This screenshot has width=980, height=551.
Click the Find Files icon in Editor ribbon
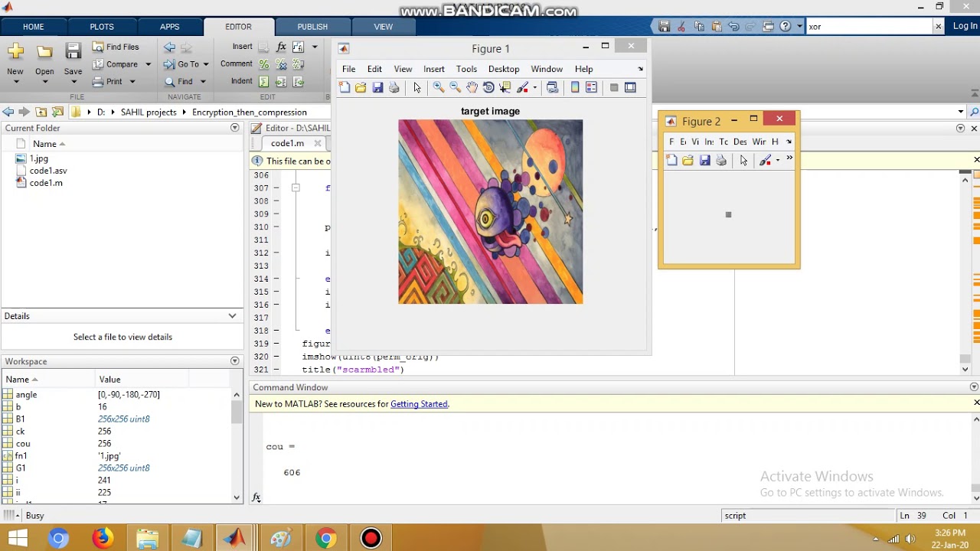pyautogui.click(x=98, y=47)
